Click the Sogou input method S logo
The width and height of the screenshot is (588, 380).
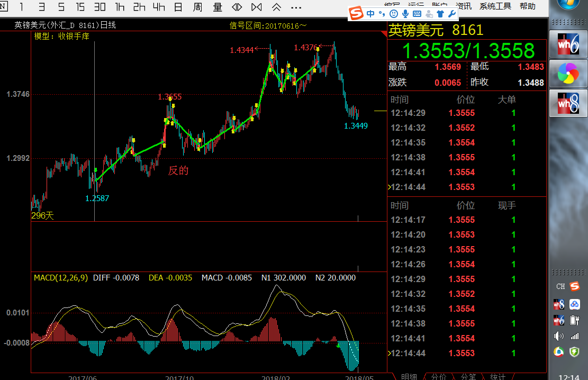pos(357,14)
